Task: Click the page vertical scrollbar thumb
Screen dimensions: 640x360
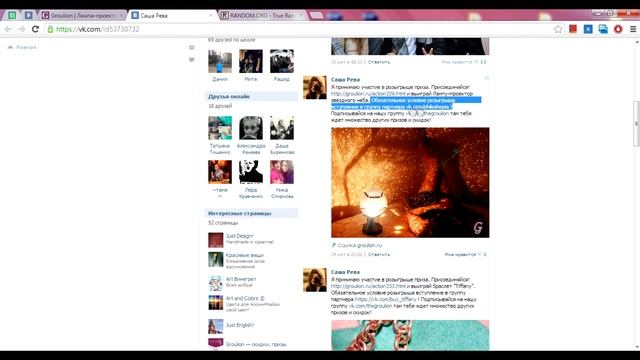Action: click(636, 123)
